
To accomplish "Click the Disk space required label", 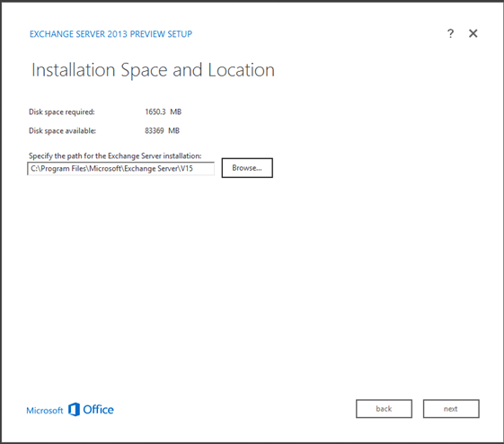I will coord(62,111).
